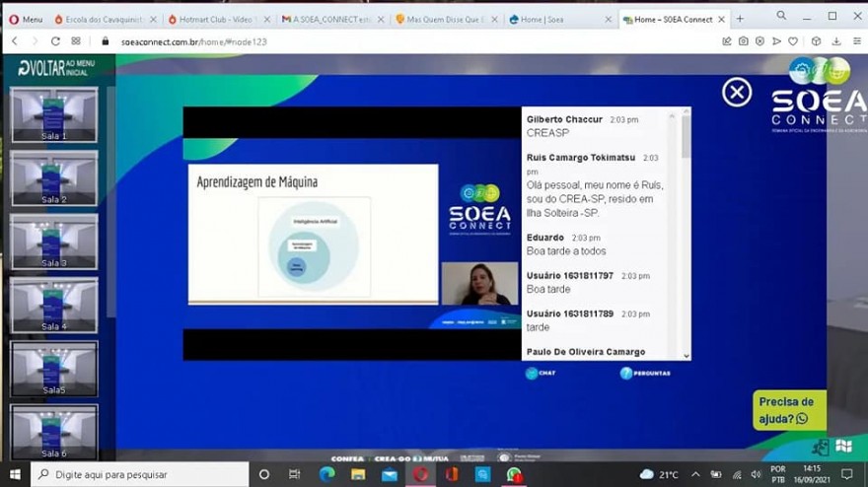Click the running-person exit icon
868x487 pixels.
tap(821, 447)
